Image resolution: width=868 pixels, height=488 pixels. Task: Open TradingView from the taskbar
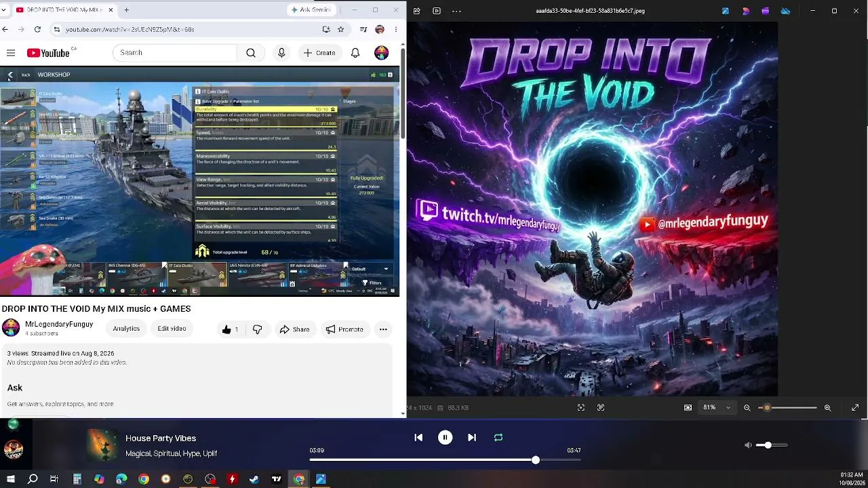coord(277,479)
